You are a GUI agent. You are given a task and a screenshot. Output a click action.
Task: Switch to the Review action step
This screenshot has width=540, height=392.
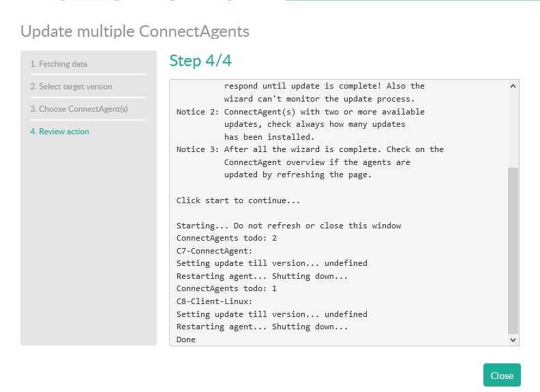59,132
